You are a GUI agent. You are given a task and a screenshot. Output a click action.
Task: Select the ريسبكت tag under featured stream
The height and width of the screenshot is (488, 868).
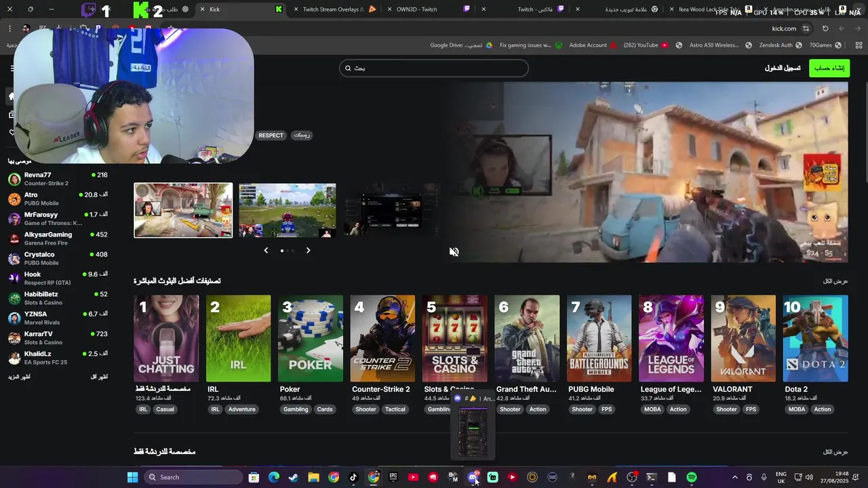pos(302,136)
